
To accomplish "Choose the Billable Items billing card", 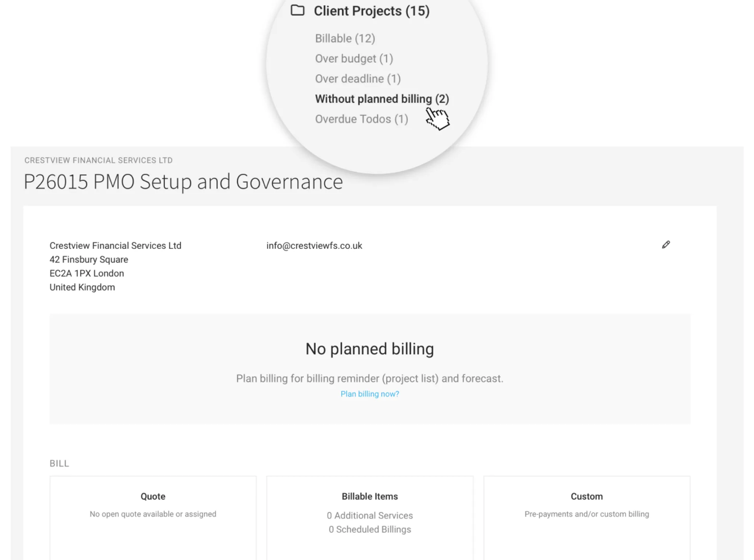I will [370, 518].
